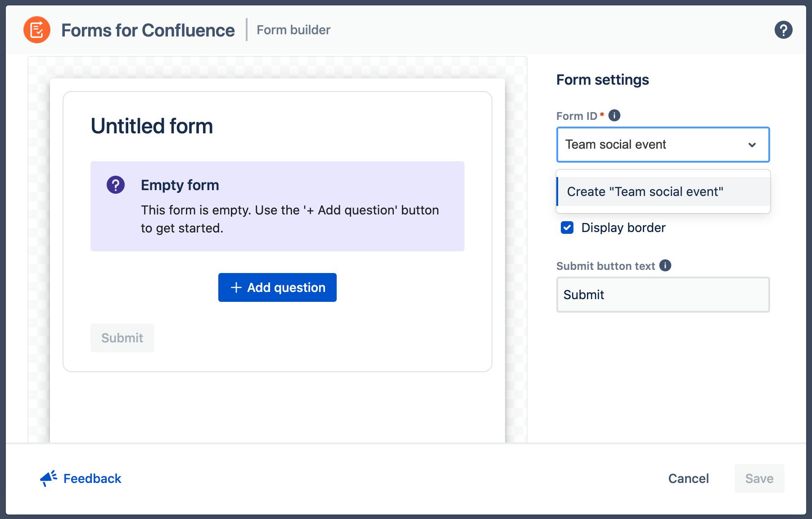Click the Feedback megaphone icon
This screenshot has height=519, width=812.
(48, 478)
